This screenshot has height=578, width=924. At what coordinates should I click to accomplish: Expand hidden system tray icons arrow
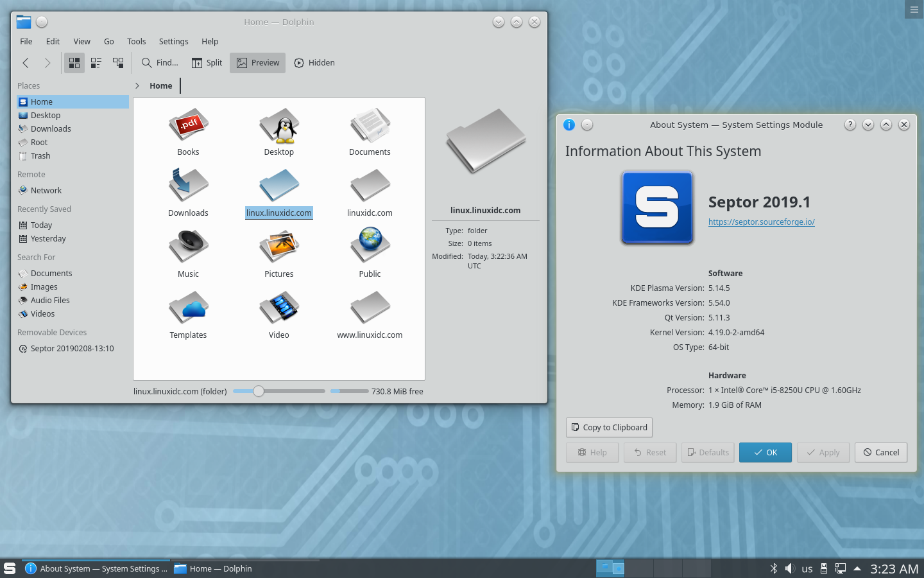coord(857,568)
